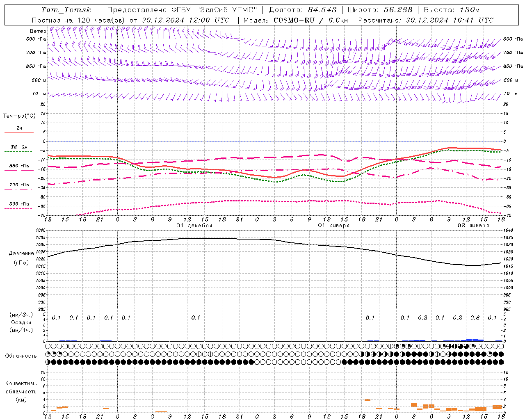Image resolution: width=525 pixels, height=420 pixels.
Task: Select the ФГБУ "ЗапСиб УГМС" provider text
Action: (x=214, y=10)
